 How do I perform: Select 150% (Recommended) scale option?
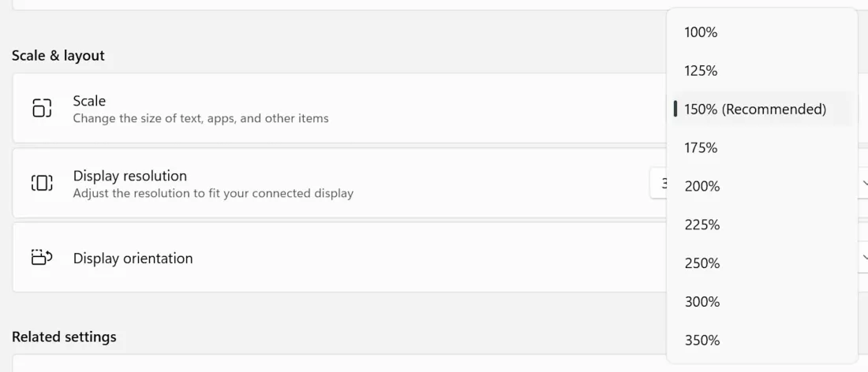coord(754,110)
